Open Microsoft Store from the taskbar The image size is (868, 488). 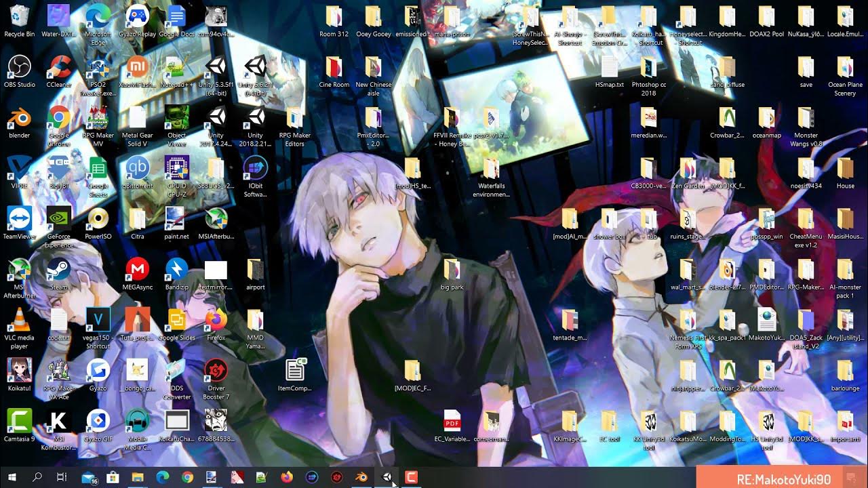[113, 477]
